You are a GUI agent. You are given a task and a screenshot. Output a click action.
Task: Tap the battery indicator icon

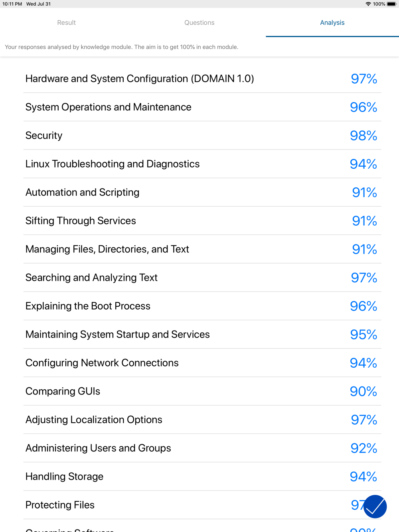pos(391,4)
